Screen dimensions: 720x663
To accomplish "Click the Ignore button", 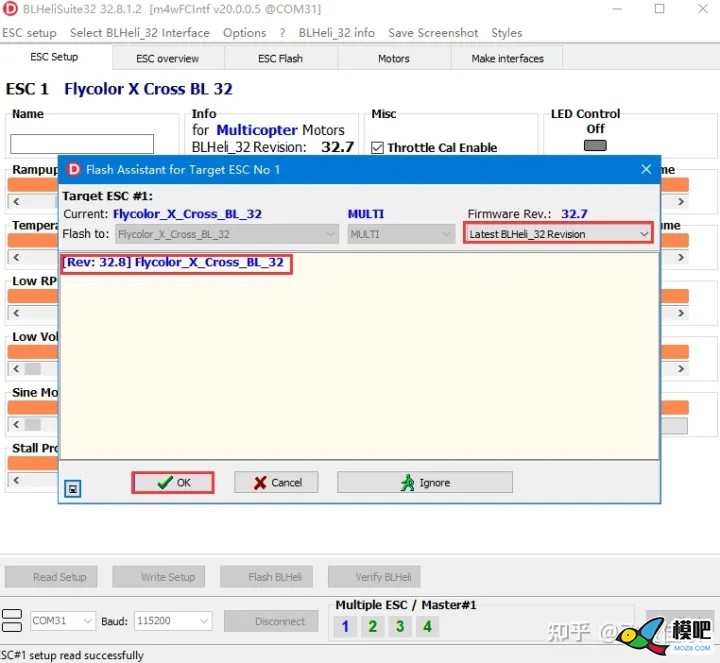I will pyautogui.click(x=425, y=483).
